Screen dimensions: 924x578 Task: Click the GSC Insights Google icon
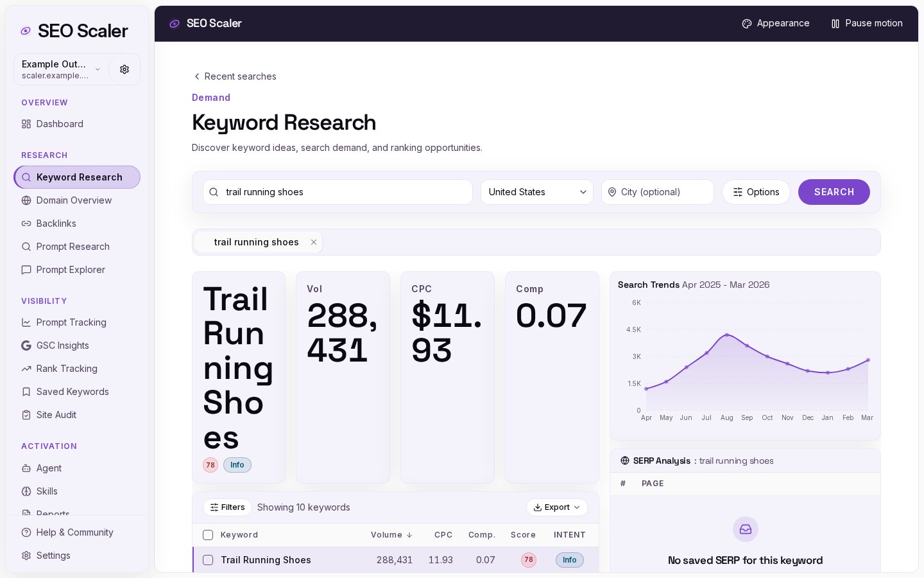click(x=26, y=346)
